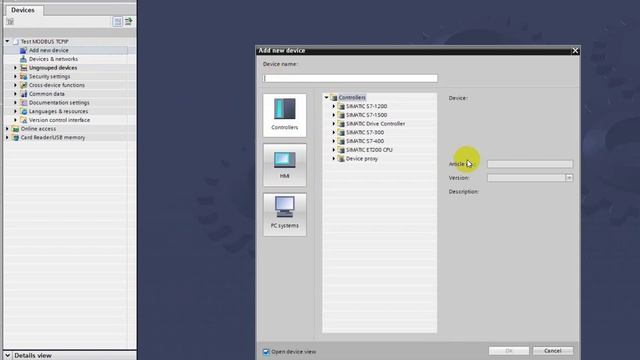Click the SIMATIC S7-1200 folder icon
The image size is (640, 360).
341,106
